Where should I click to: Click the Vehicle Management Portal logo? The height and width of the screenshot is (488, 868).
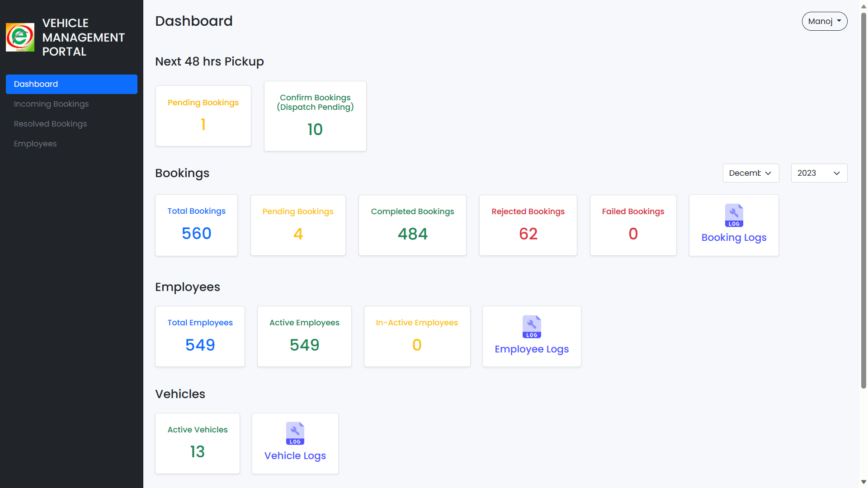(x=20, y=37)
